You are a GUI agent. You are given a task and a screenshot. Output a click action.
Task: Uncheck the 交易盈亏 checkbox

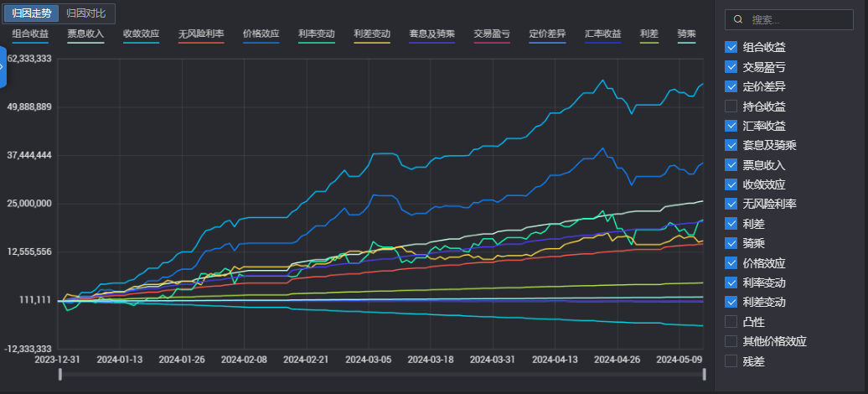tap(731, 67)
